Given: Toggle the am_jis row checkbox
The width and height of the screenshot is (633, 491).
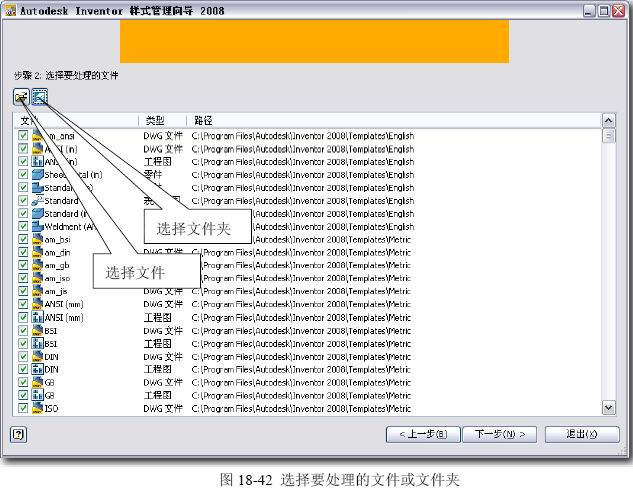Looking at the screenshot, I should tap(23, 291).
